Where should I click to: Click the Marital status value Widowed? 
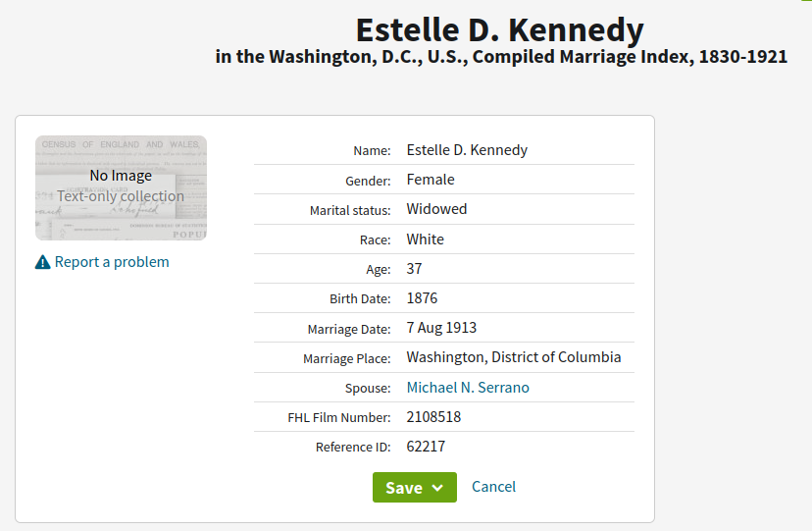[436, 209]
